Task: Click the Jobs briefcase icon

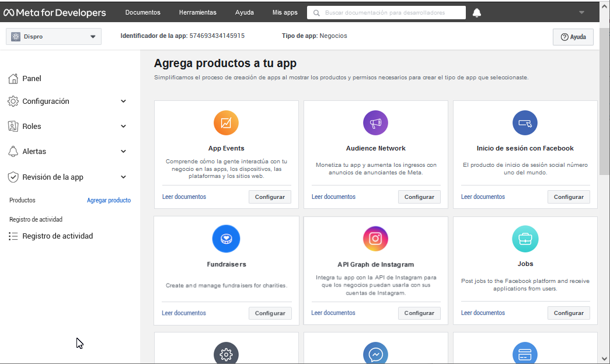Action: (525, 239)
